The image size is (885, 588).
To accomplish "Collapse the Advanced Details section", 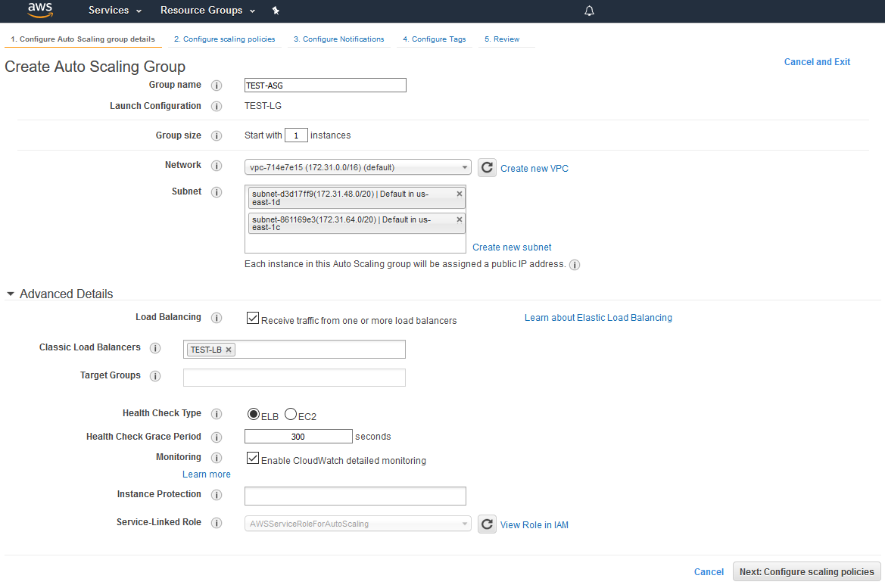I will tap(11, 294).
